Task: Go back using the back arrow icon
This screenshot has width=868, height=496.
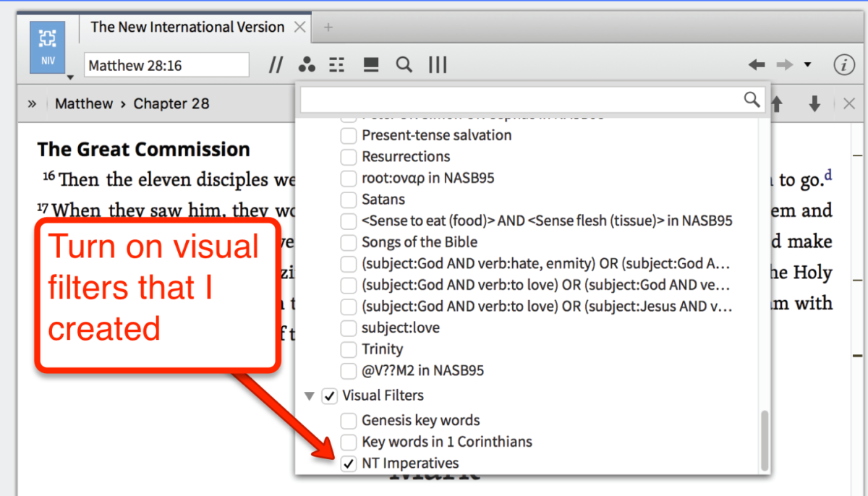Action: (757, 64)
